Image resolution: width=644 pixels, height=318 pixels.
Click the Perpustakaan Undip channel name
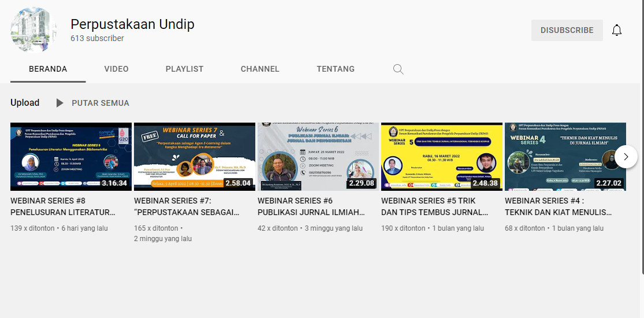(132, 24)
